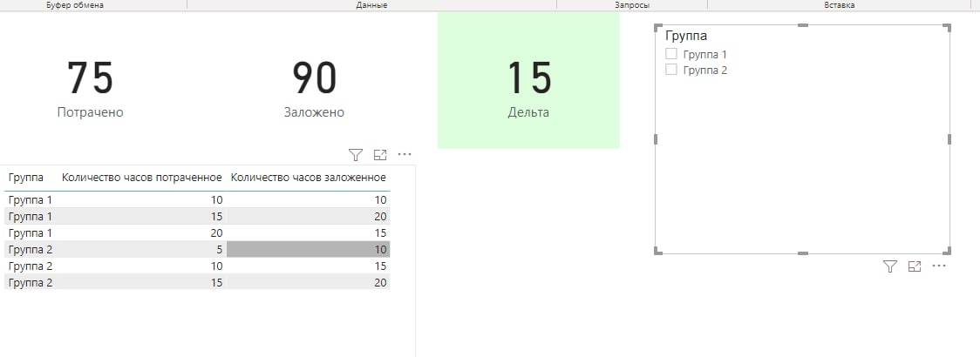The image size is (980, 357).
Task: Click the Дельта caption under 15
Action: pos(528,113)
